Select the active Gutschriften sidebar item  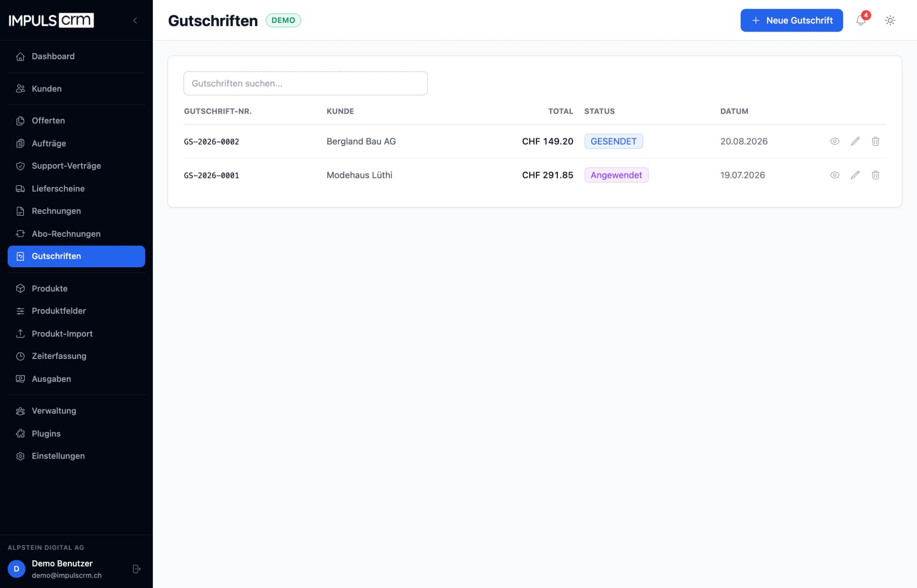pos(76,256)
